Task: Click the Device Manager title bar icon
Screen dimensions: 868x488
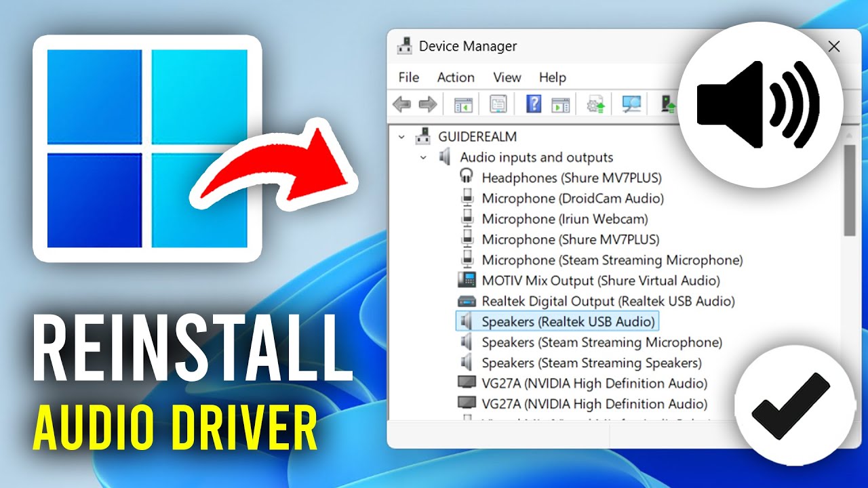Action: click(x=405, y=46)
